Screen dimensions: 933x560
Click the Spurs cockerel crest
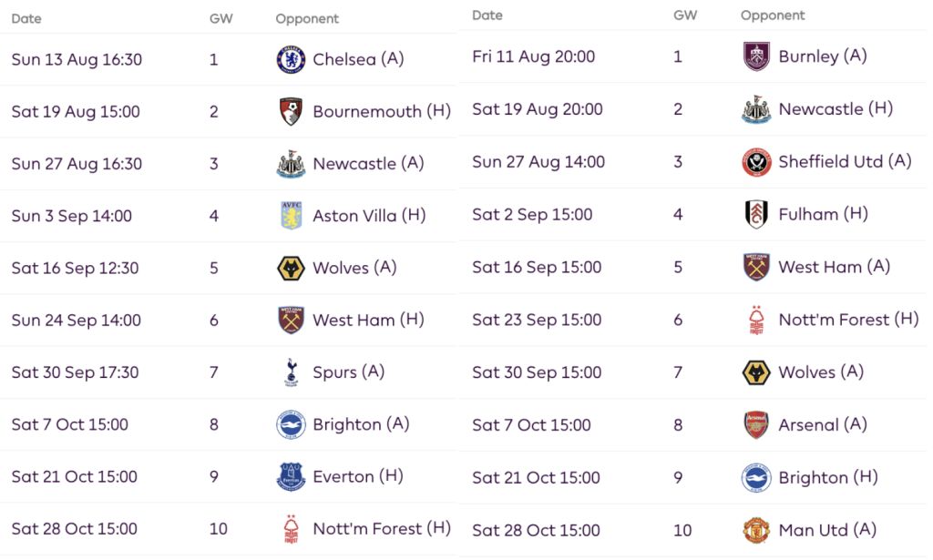click(291, 372)
